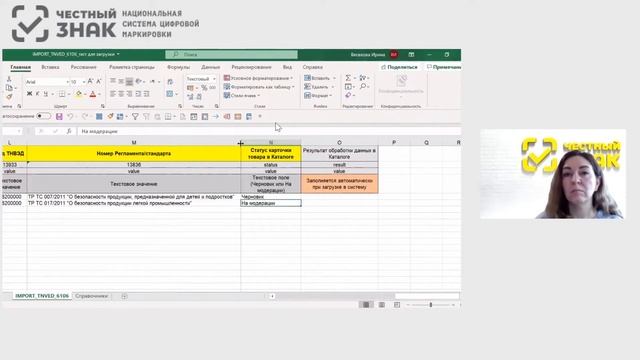Open the Удалить cells dropdown
Image resolution: width=640 pixels, height=360 pixels.
[319, 87]
